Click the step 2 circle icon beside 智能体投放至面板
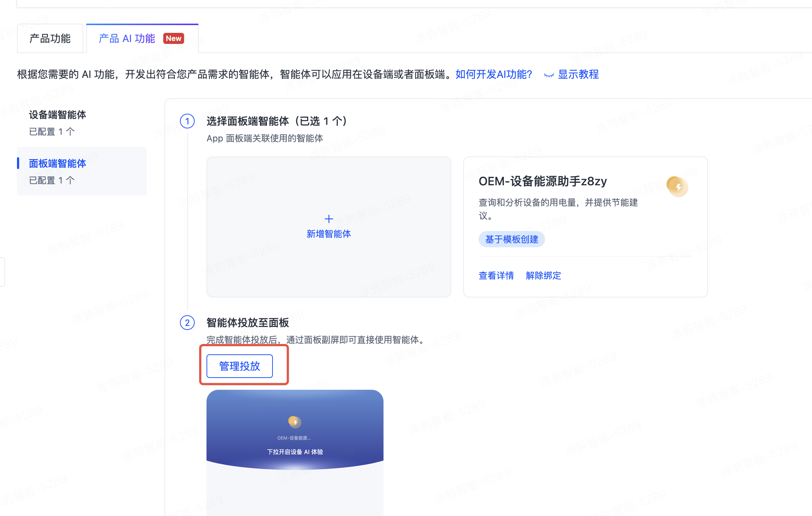 tap(187, 323)
